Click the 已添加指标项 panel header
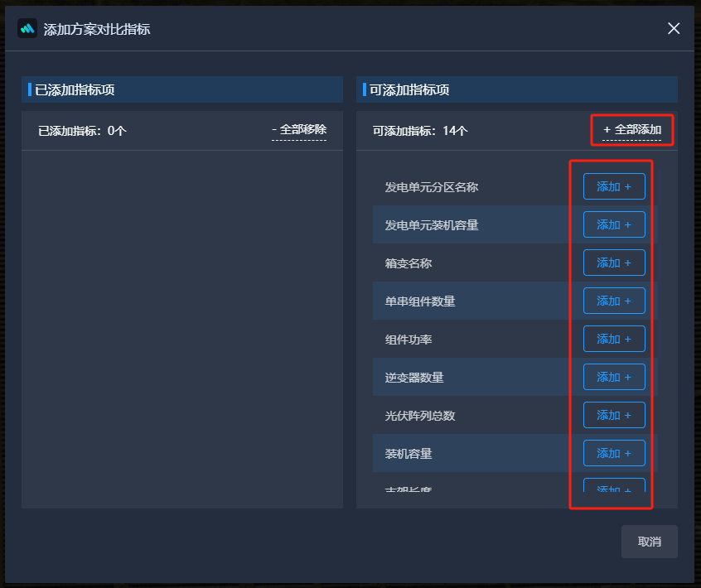This screenshot has height=588, width=701. click(x=182, y=89)
